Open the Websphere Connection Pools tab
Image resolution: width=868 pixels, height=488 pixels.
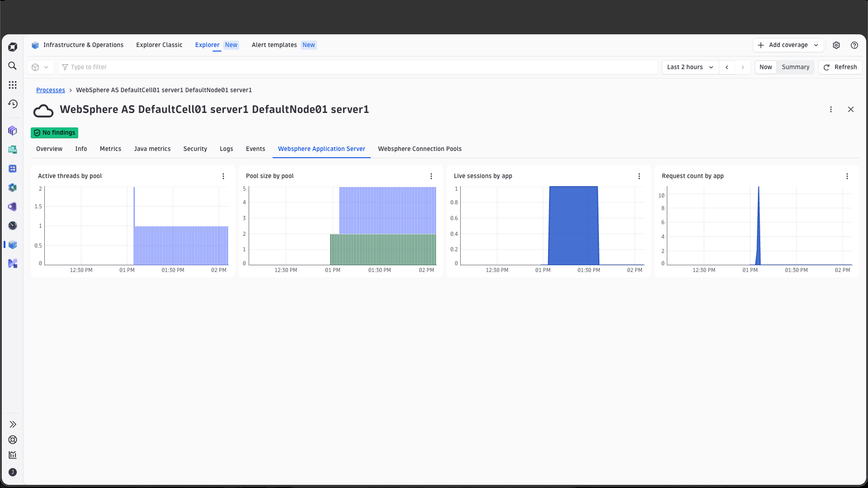point(420,149)
